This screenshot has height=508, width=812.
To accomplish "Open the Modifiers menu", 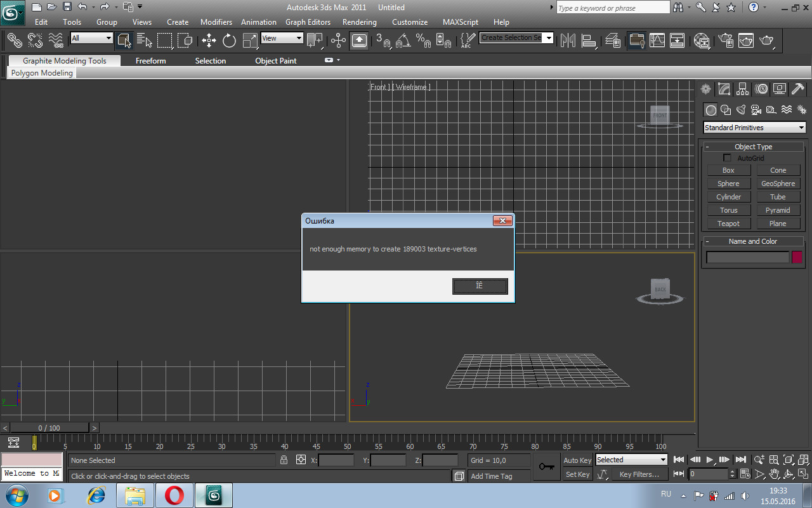I will (x=216, y=22).
